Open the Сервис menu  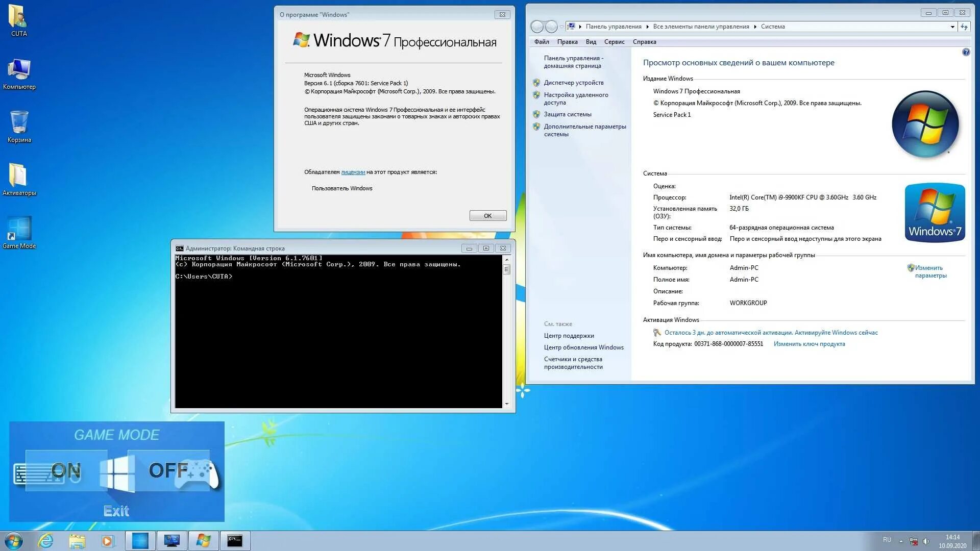(614, 42)
